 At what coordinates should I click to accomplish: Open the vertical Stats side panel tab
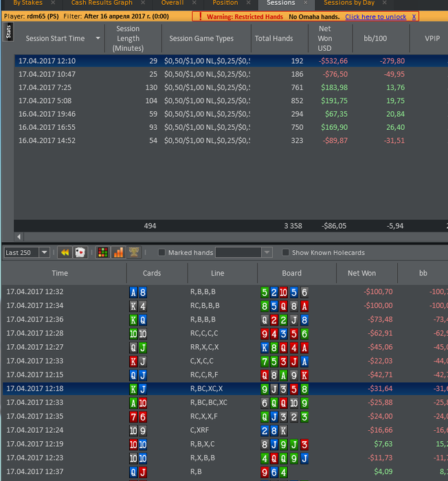pyautogui.click(x=8, y=32)
